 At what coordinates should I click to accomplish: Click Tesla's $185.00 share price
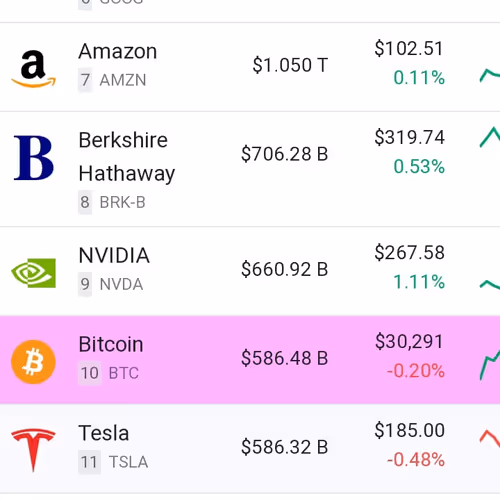(x=410, y=430)
